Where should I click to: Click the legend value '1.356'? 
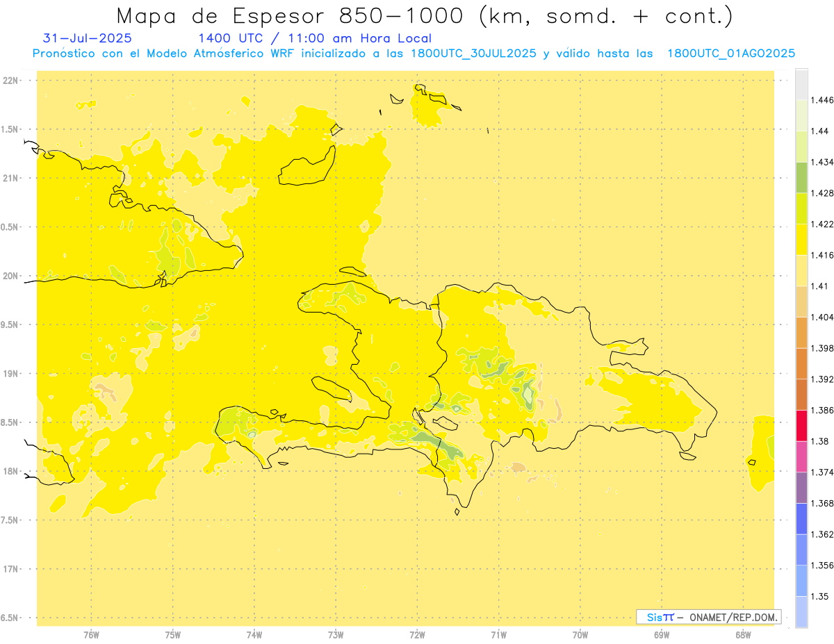823,565
